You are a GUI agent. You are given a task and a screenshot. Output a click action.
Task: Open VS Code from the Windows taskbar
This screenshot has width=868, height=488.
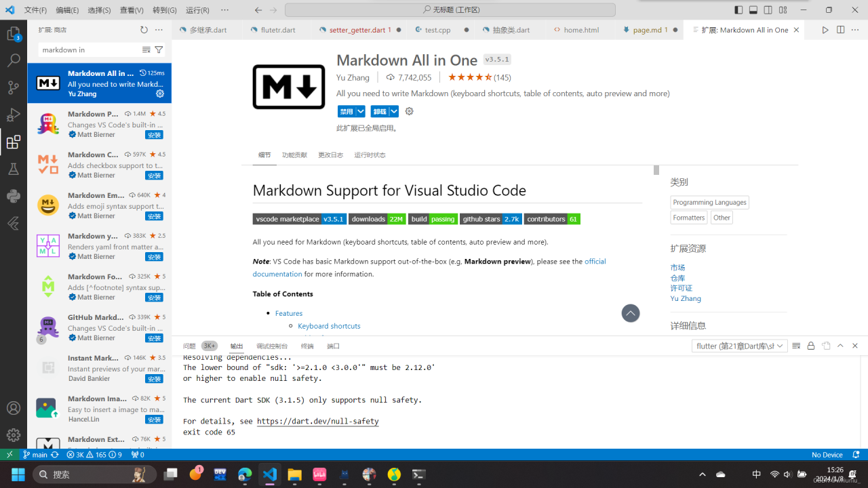(269, 474)
